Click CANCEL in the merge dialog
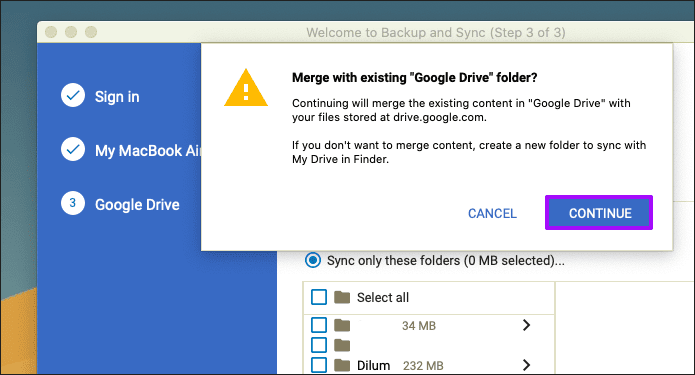 coord(492,214)
